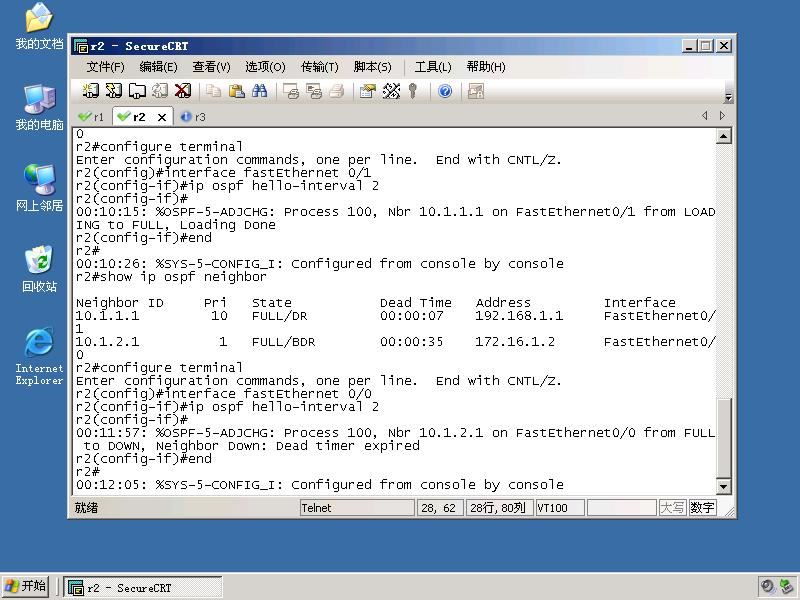Screen dimensions: 800x600
Task: Open the Network Neighborhood desktop icon
Action: pos(39,188)
